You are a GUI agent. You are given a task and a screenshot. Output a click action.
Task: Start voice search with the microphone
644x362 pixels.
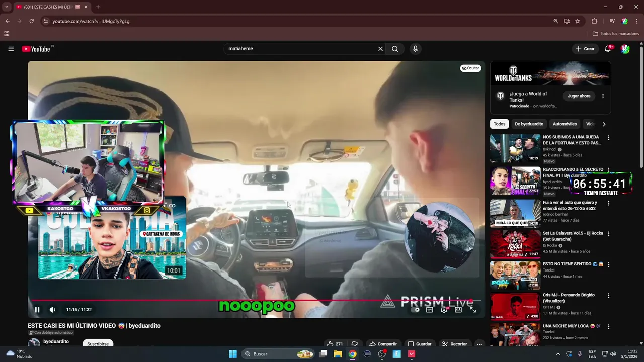pyautogui.click(x=415, y=49)
